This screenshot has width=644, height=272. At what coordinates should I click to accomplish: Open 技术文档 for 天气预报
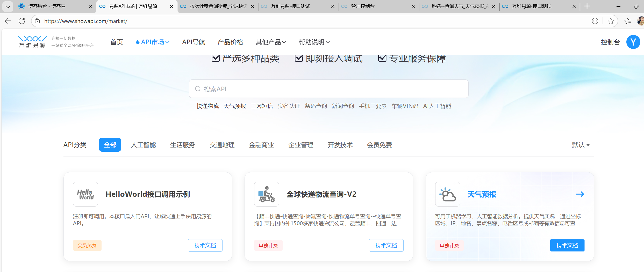(x=567, y=245)
